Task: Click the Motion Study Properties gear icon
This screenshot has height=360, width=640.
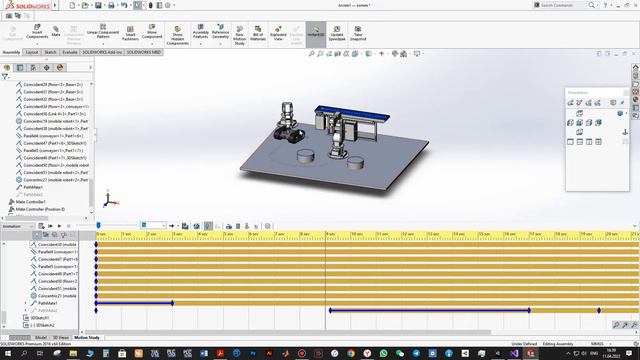Action: click(x=267, y=226)
